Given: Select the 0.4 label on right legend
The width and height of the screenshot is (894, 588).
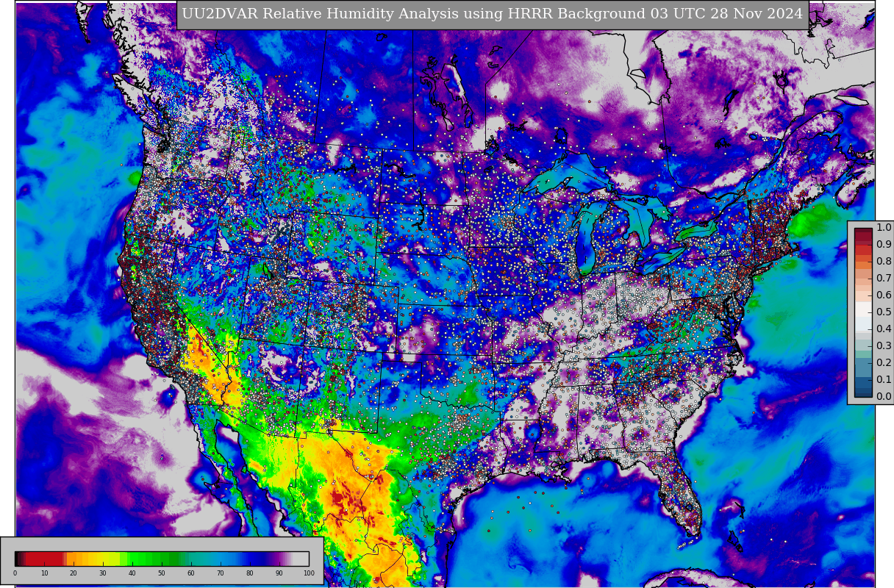Looking at the screenshot, I should (884, 329).
